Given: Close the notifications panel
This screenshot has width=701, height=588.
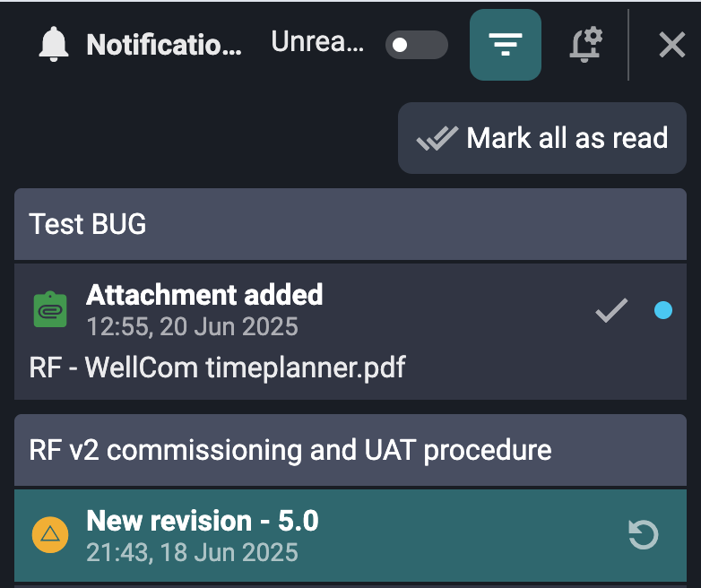Looking at the screenshot, I should (x=671, y=45).
